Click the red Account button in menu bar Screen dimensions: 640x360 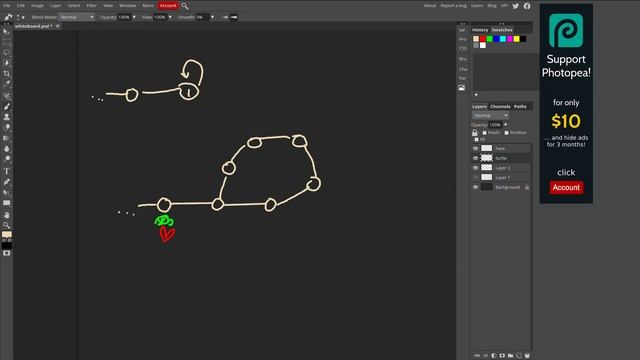(x=168, y=6)
